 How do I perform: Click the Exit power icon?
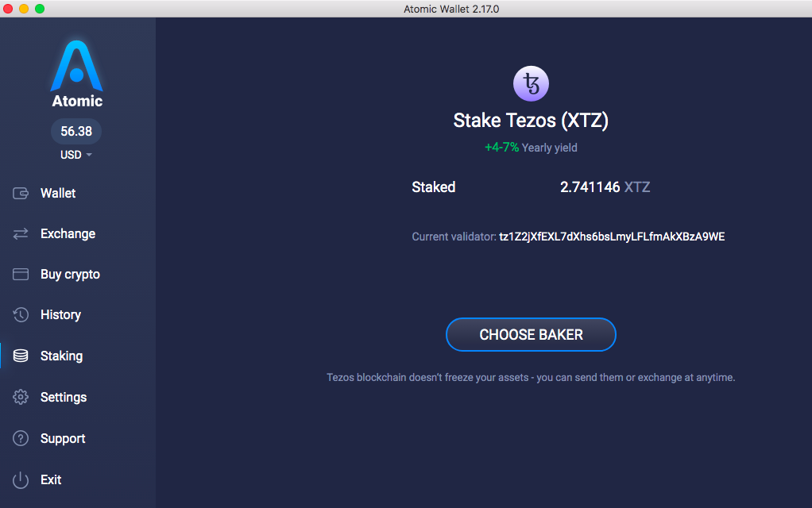(x=21, y=479)
